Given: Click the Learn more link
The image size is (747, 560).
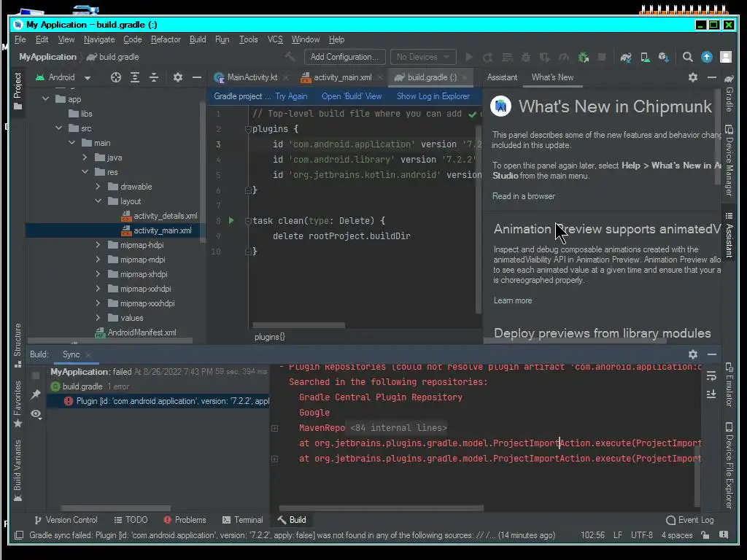Looking at the screenshot, I should [513, 300].
